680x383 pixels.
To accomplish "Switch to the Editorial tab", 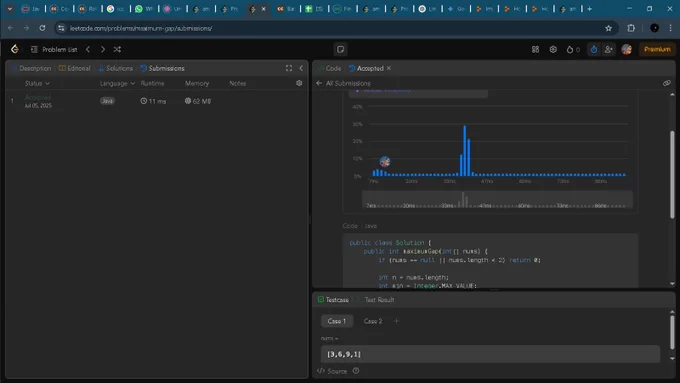I will 75,69.
